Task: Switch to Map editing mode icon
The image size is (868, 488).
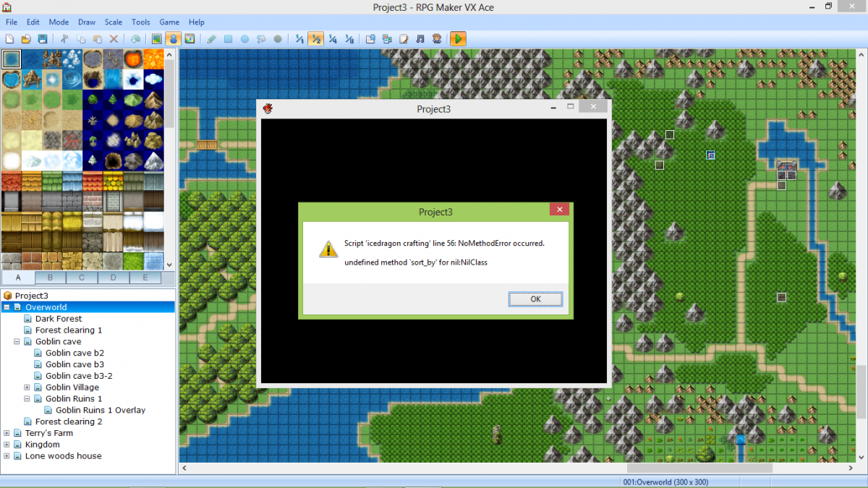Action: coord(157,39)
